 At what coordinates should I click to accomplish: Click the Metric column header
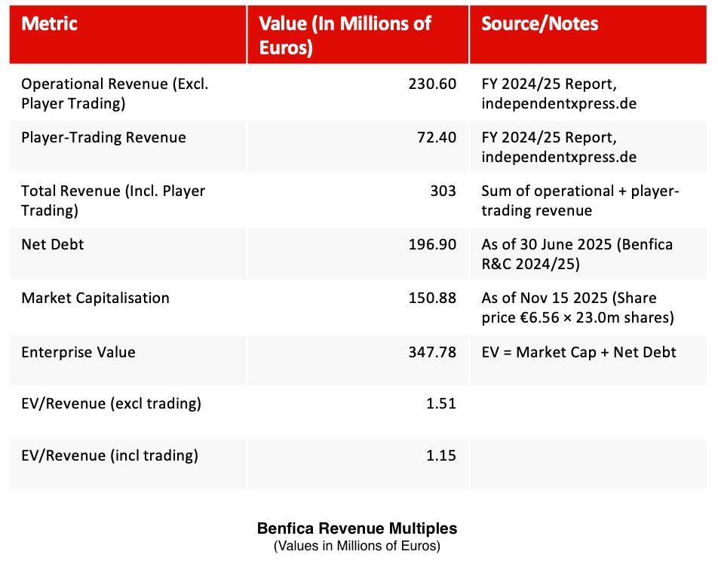coord(50,24)
